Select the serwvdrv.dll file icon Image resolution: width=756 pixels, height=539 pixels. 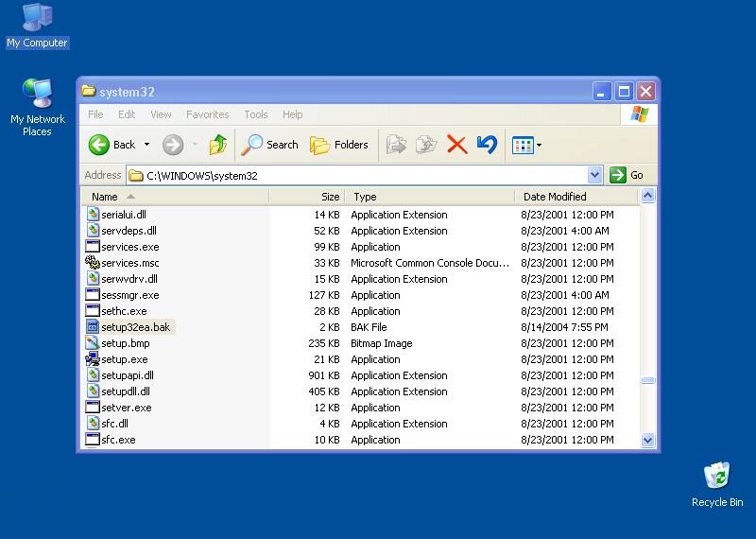point(93,278)
